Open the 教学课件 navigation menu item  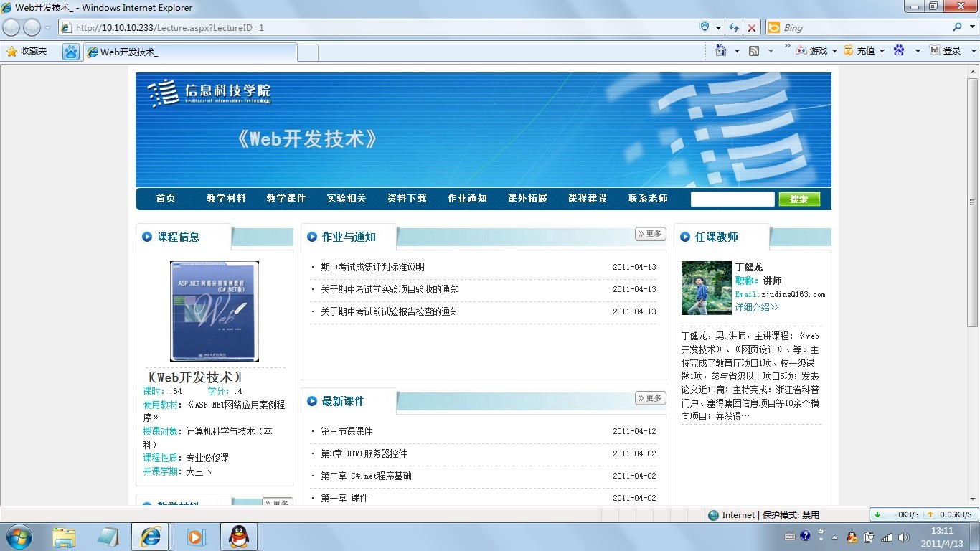pyautogui.click(x=286, y=199)
